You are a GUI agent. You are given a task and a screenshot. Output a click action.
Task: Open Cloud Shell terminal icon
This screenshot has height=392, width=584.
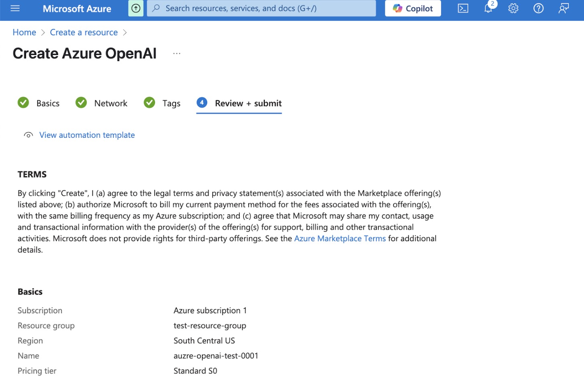pyautogui.click(x=463, y=8)
